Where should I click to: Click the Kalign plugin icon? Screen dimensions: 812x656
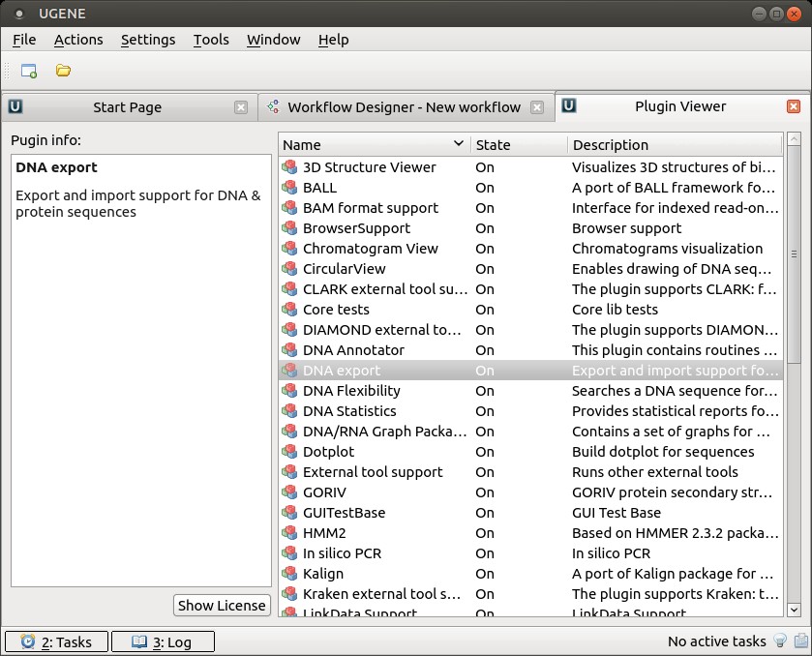(289, 573)
